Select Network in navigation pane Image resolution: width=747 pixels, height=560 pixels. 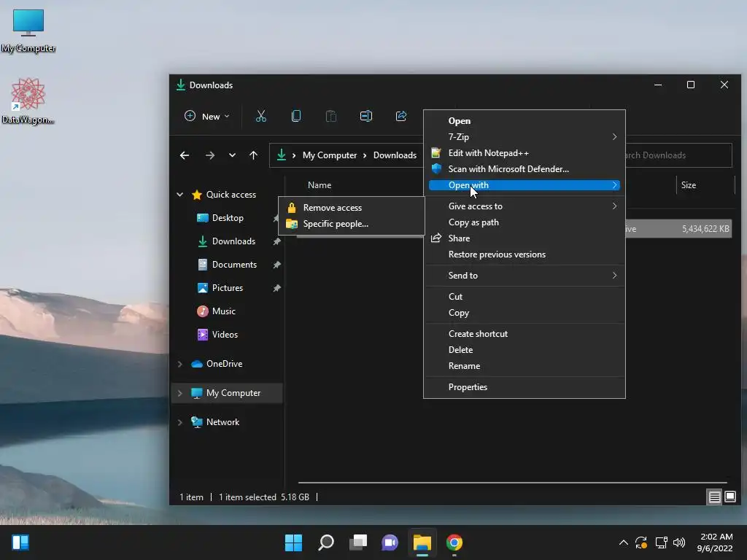click(x=222, y=422)
